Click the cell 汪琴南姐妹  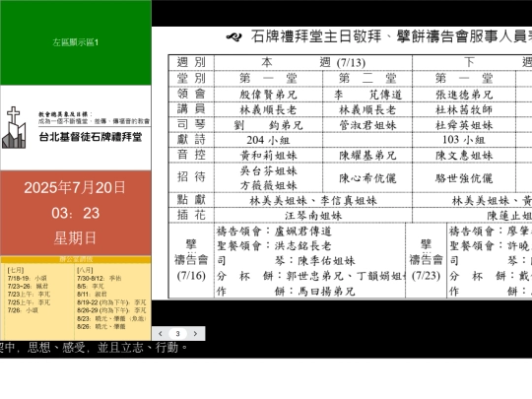click(x=313, y=216)
